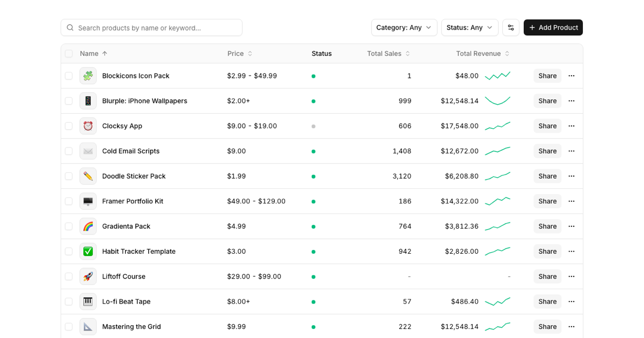
Task: Click price $49.00 - $129.00
Action: (x=257, y=201)
